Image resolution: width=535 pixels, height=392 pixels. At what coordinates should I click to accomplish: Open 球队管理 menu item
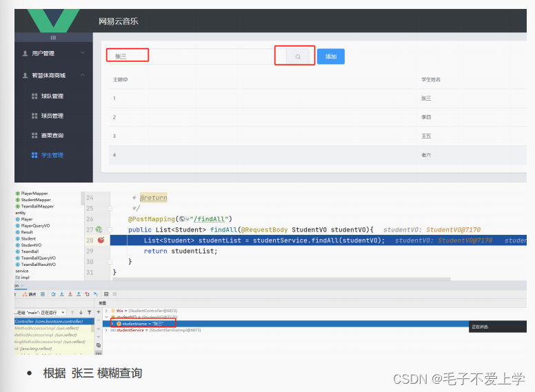[52, 96]
